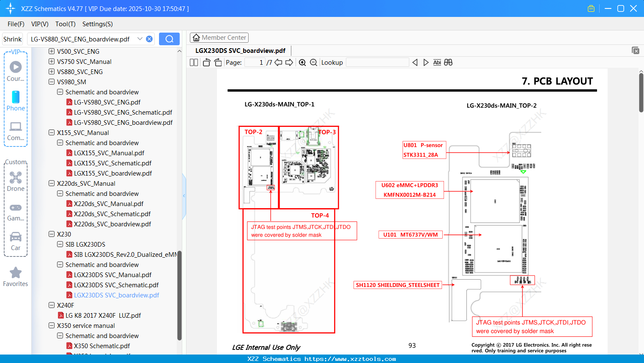644x363 pixels.
Task: Rotate the page counterclockwise
Action: 206,62
